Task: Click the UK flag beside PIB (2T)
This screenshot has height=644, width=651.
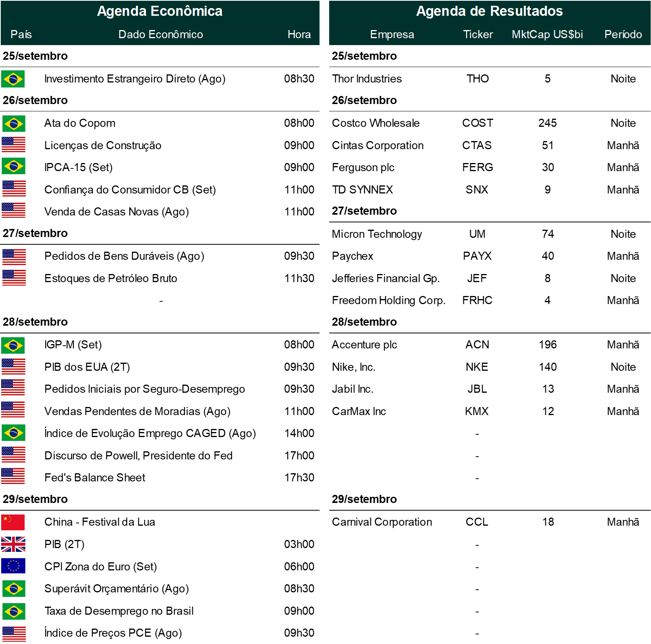Action: point(13,544)
